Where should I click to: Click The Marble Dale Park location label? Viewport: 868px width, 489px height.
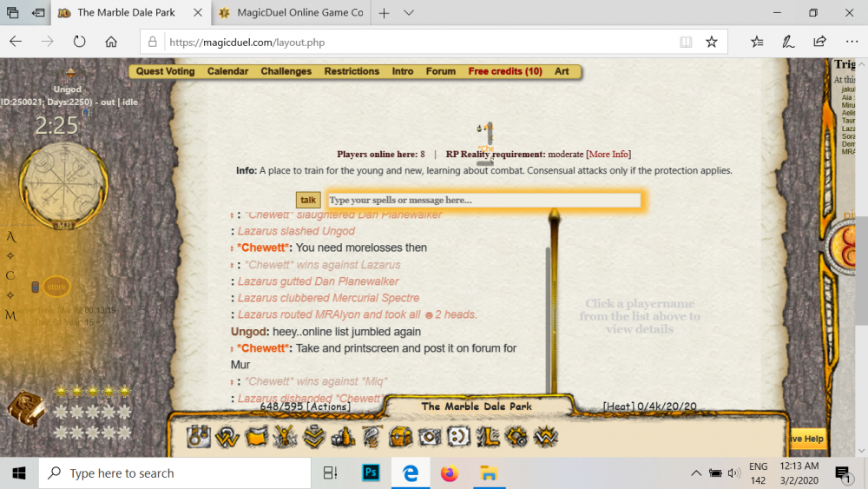tap(477, 406)
